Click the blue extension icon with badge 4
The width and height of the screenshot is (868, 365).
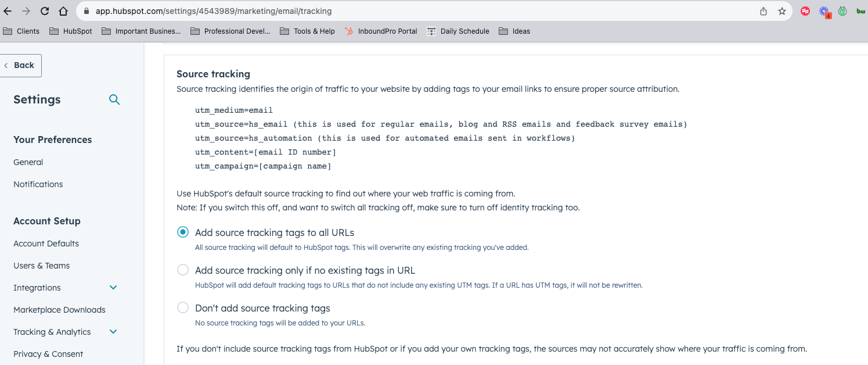pyautogui.click(x=824, y=11)
